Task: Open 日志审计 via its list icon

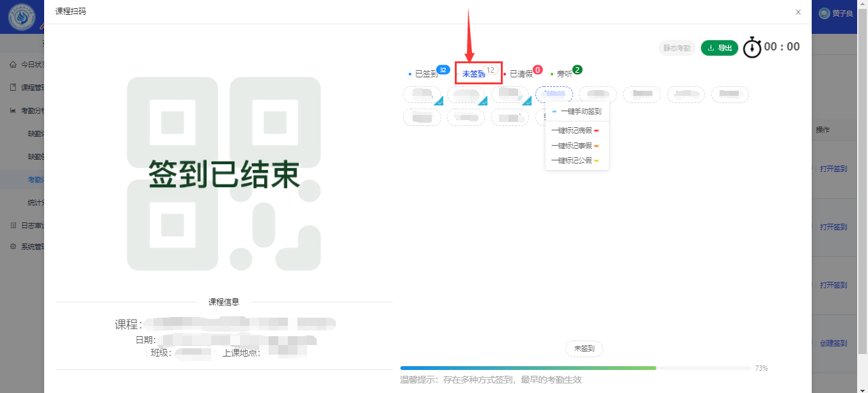Action: (x=13, y=226)
